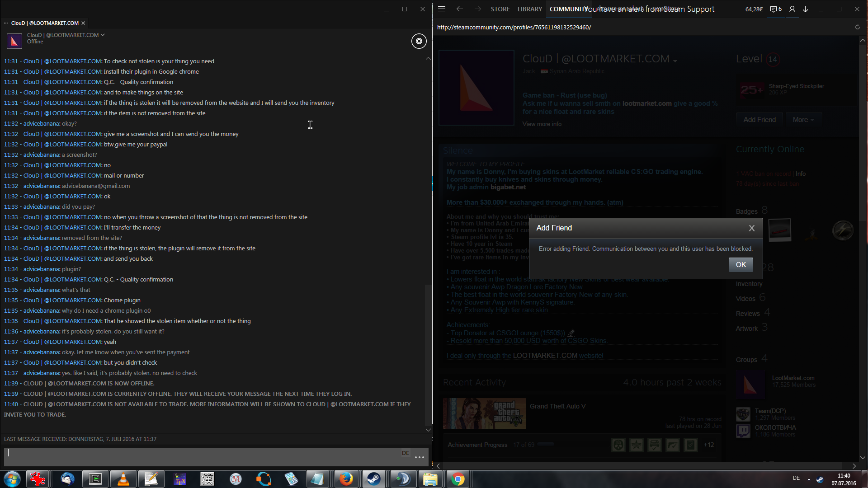Close the ClouD chat tab
Image resolution: width=868 pixels, height=488 pixels.
coord(83,23)
